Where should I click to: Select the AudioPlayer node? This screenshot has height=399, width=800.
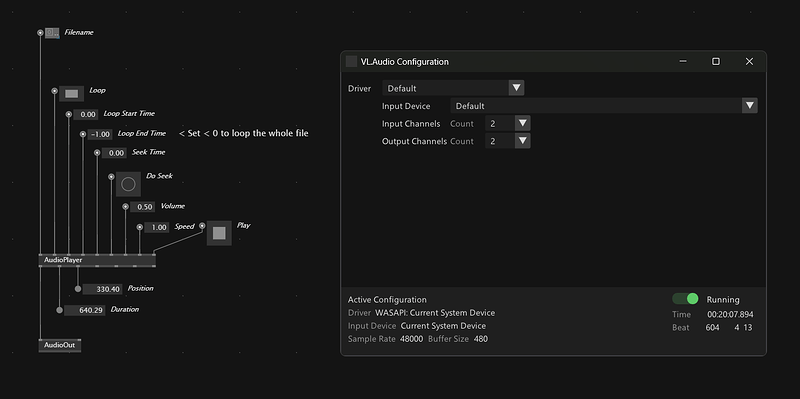97,260
